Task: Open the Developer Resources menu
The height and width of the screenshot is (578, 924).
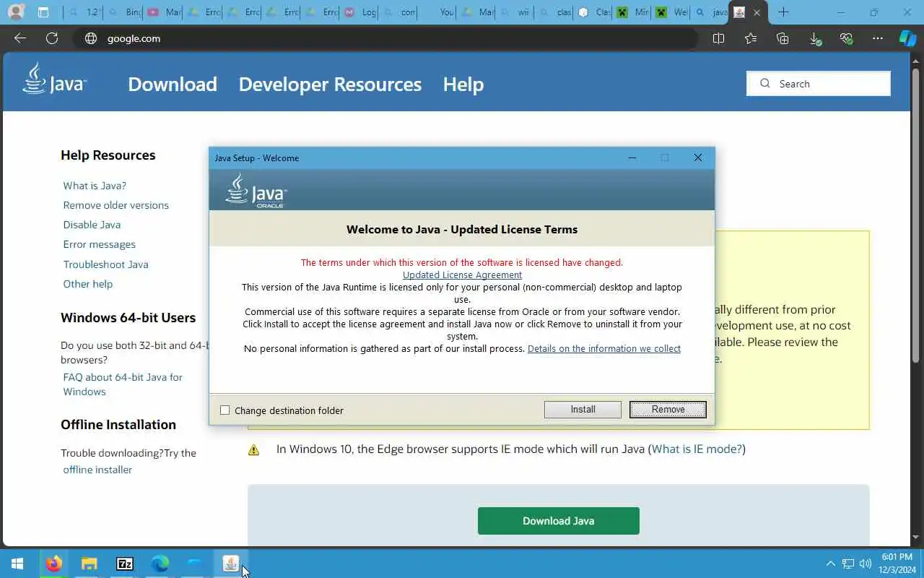Action: click(330, 84)
